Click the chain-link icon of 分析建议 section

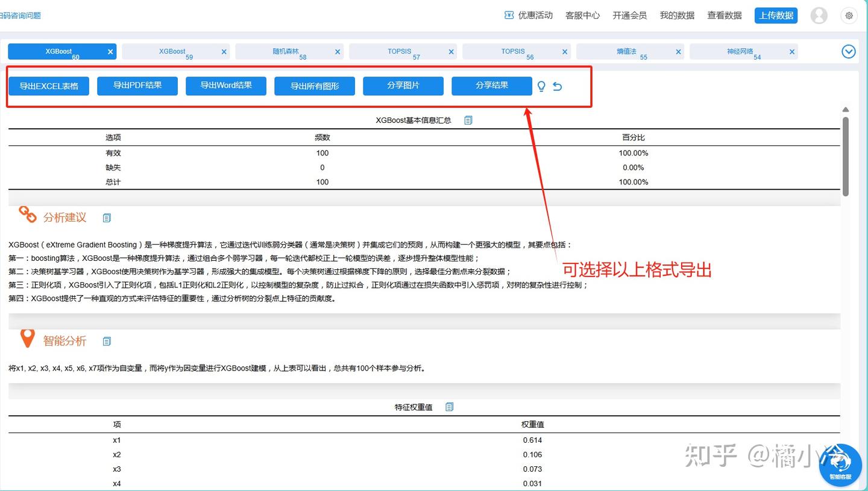tap(27, 216)
